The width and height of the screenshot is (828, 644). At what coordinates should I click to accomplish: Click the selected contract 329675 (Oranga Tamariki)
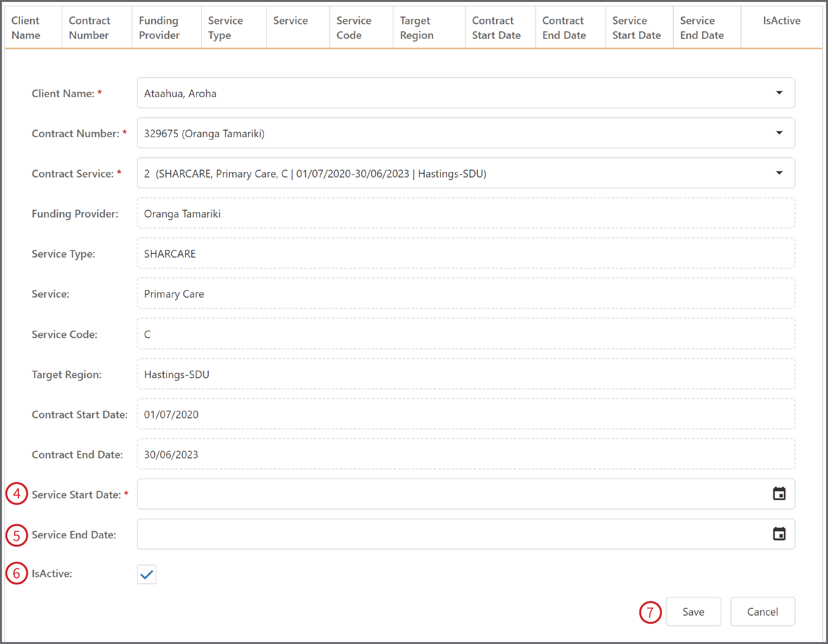click(x=204, y=134)
